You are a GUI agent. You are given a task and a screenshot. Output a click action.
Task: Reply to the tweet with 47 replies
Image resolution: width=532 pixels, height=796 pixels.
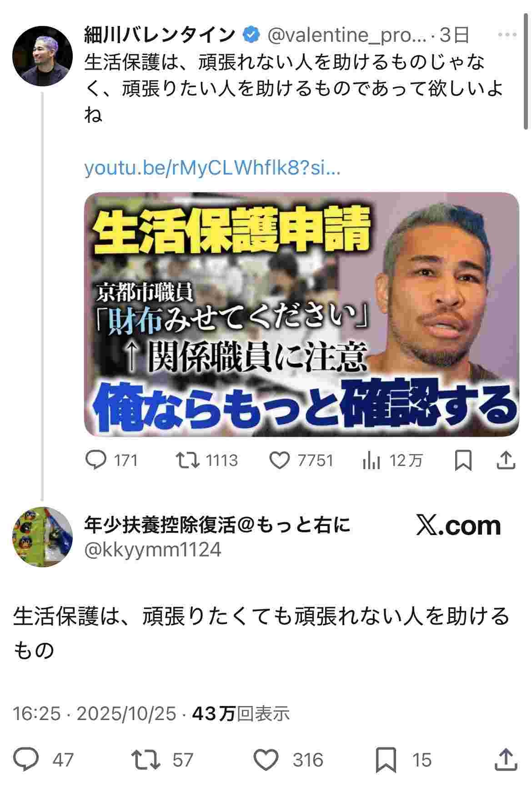coord(26,760)
